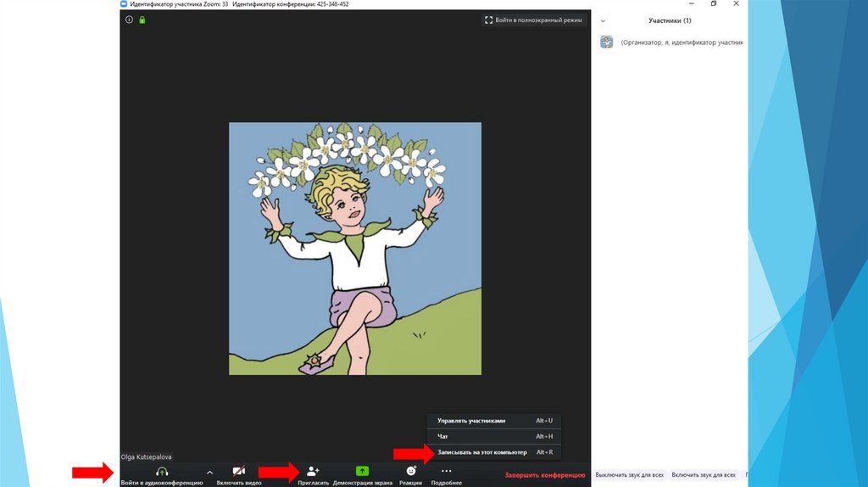Toggle the camera with Включить видео
This screenshot has height=487, width=868.
(238, 472)
